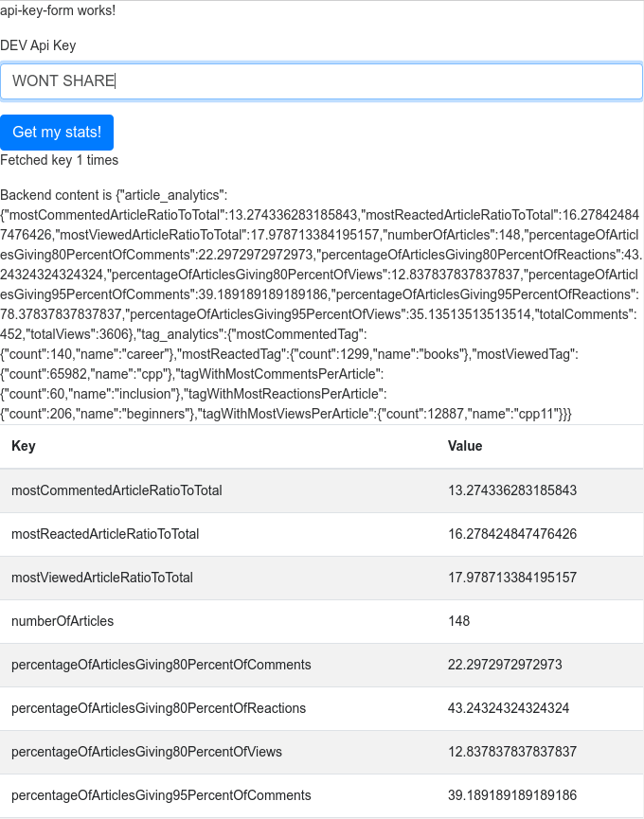This screenshot has width=644, height=819.
Task: Select the value 148 in table
Action: [x=458, y=621]
